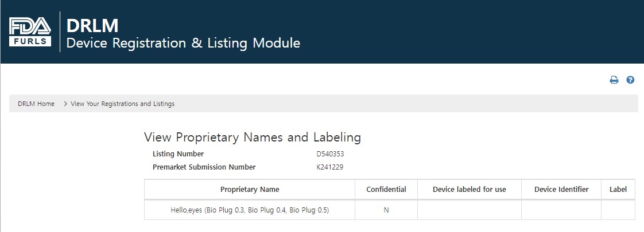Click premarket submission number K241229
This screenshot has height=232, width=644.
pos(330,167)
